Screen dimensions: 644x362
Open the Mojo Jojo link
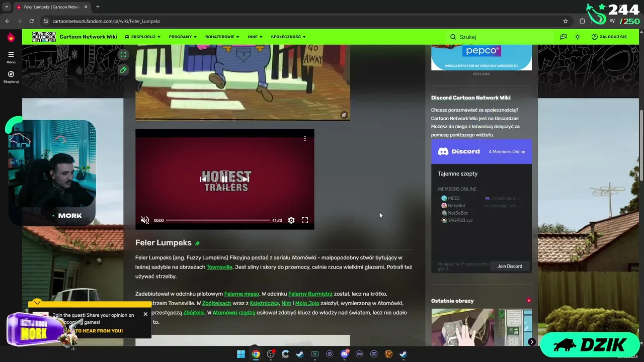[x=307, y=303]
